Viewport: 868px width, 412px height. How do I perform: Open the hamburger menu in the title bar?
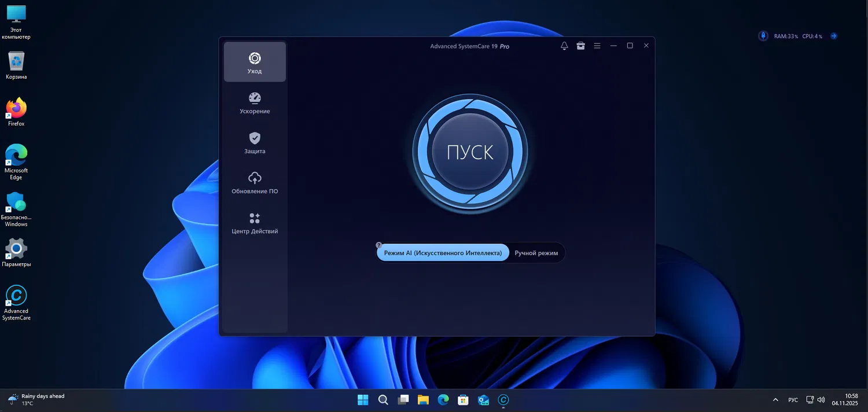[x=597, y=45]
